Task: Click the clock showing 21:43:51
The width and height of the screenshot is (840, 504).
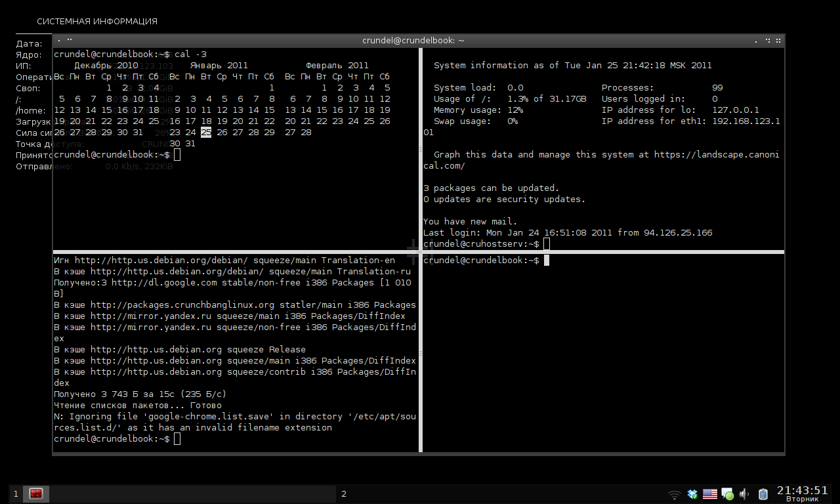Action: click(x=803, y=490)
